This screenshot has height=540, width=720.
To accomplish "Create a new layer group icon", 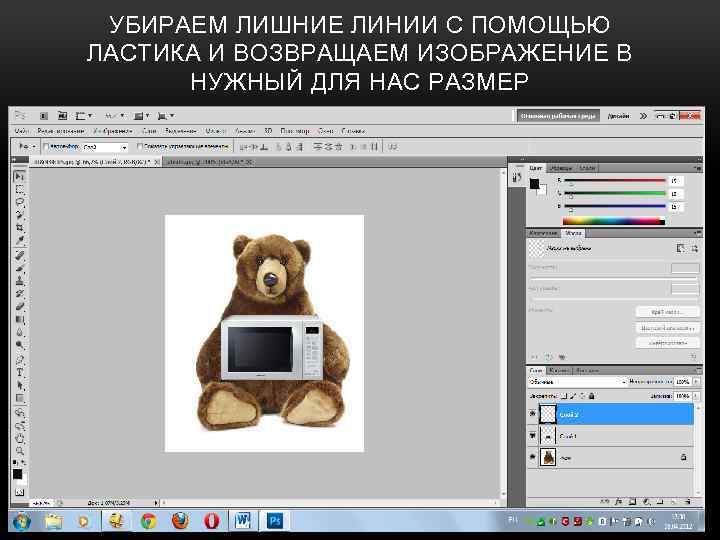I will point(660,502).
